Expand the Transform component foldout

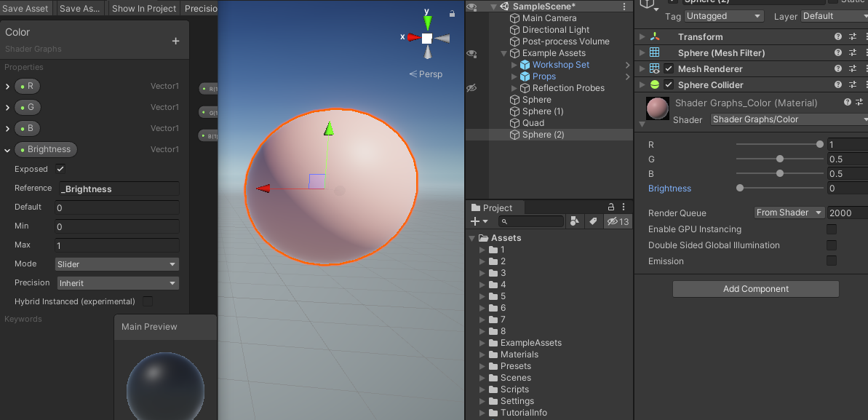[x=642, y=36]
